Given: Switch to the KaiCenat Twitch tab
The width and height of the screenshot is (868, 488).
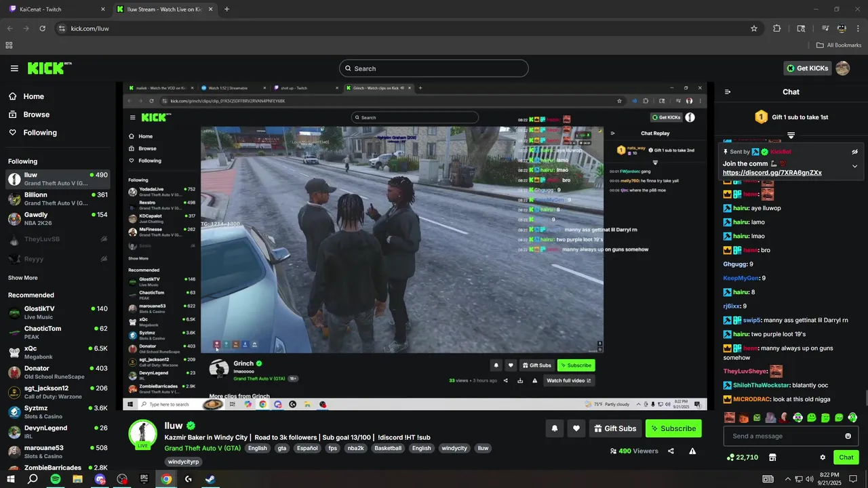Looking at the screenshot, I should click(56, 9).
